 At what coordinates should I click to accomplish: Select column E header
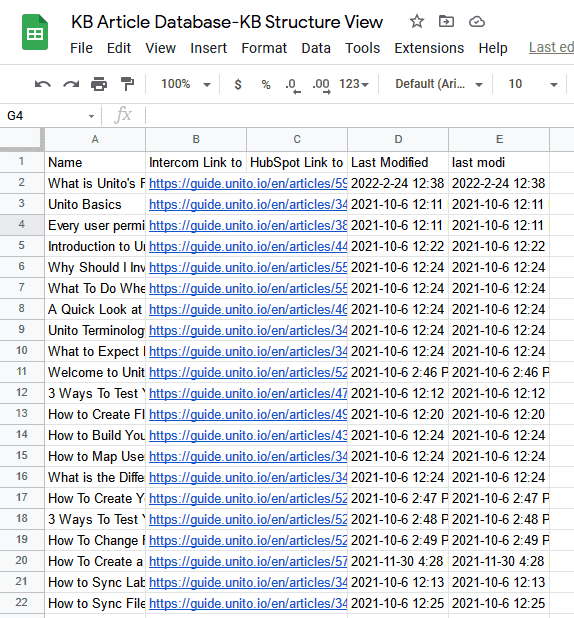click(x=499, y=139)
